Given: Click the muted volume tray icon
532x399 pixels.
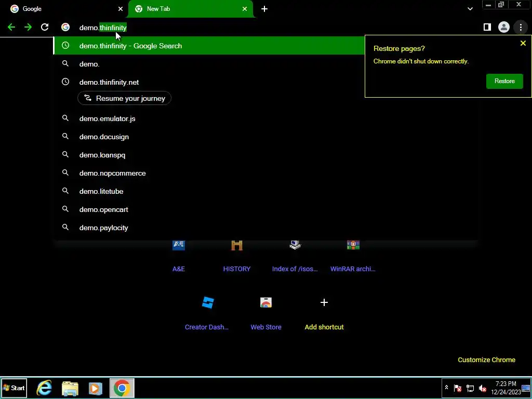Looking at the screenshot, I should (x=482, y=388).
